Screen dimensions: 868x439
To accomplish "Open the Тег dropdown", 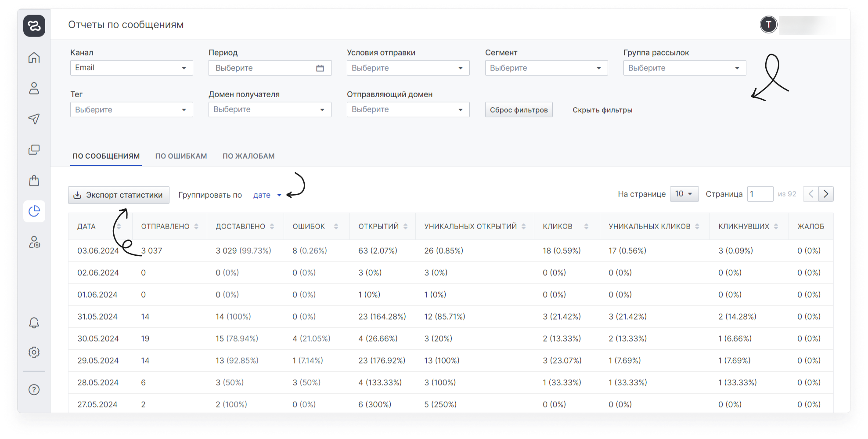I will [132, 109].
